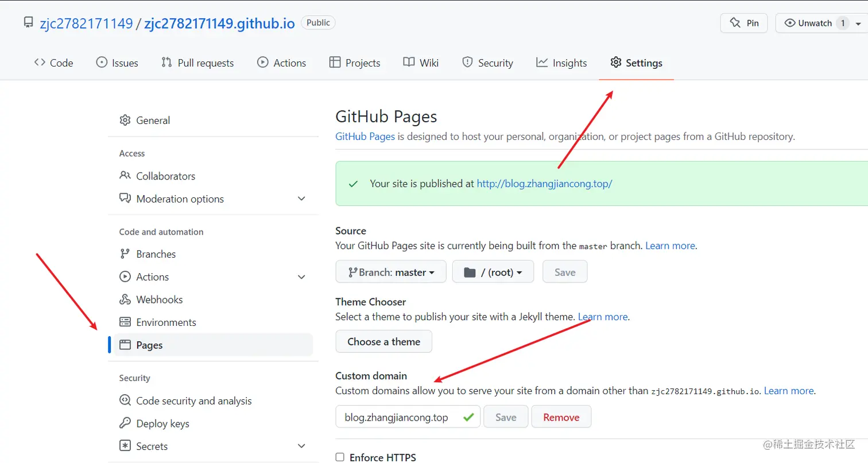
Task: Select the Settings tab
Action: point(636,63)
